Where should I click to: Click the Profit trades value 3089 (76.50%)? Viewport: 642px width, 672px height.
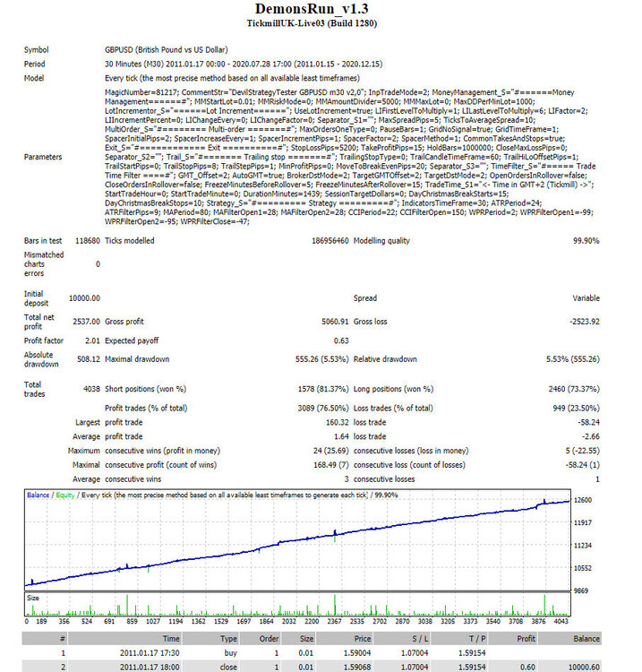pyautogui.click(x=323, y=408)
